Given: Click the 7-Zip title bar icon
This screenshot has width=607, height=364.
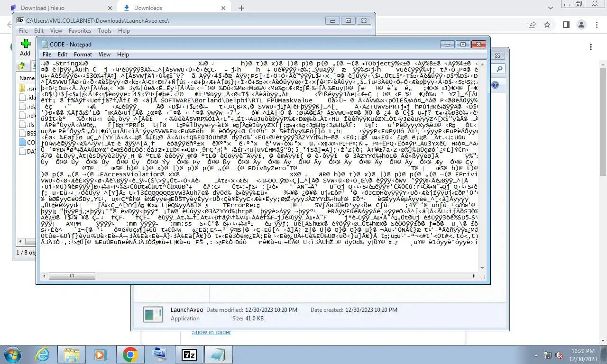Looking at the screenshot, I should point(20,20).
